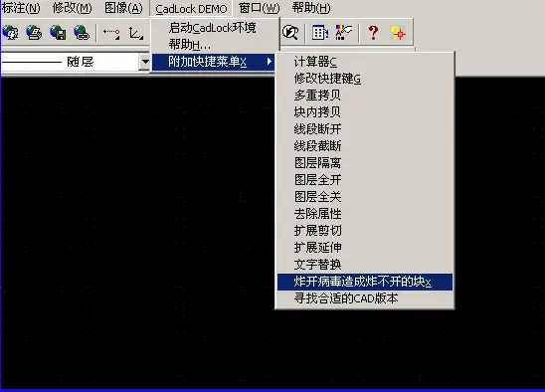Click the ePlot globe with printer icon
The height and width of the screenshot is (392, 545).
(x=34, y=33)
